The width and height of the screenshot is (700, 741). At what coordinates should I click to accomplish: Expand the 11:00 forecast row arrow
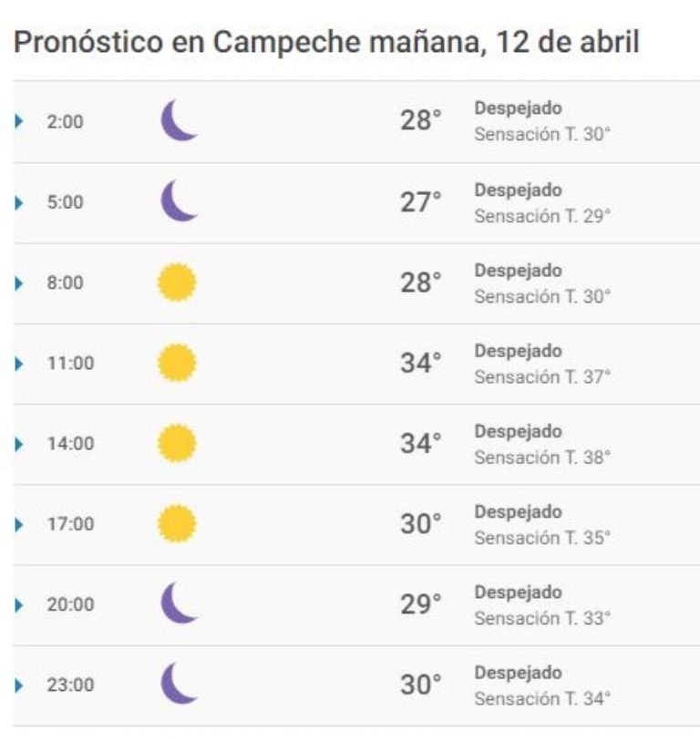pos(19,364)
